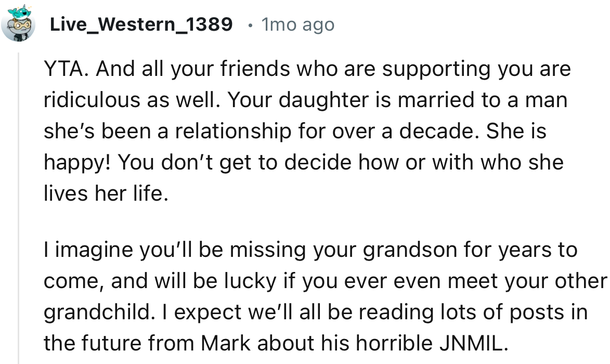Click the word "relationship" in the comment
The height and width of the screenshot is (364, 610).
[x=233, y=132]
